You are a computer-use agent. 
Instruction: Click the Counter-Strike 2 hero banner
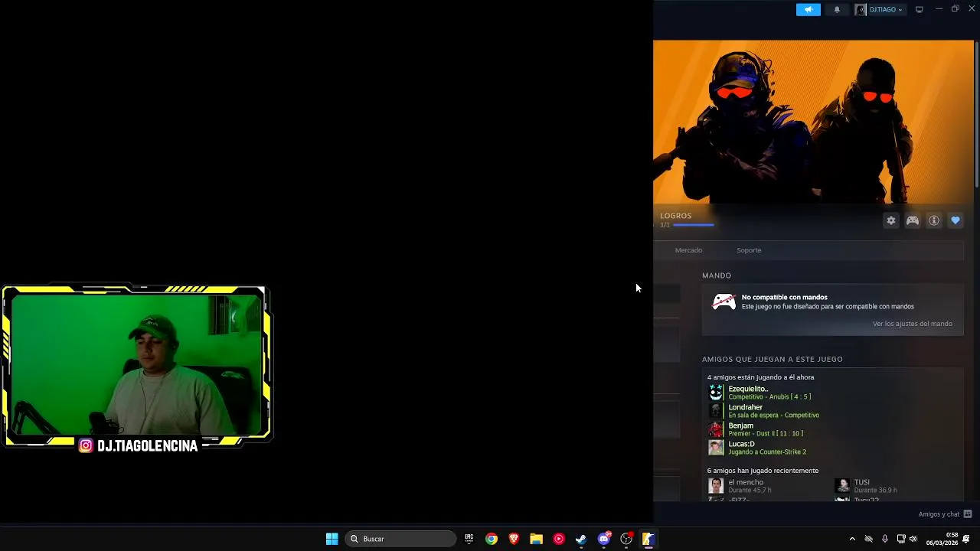(813, 122)
